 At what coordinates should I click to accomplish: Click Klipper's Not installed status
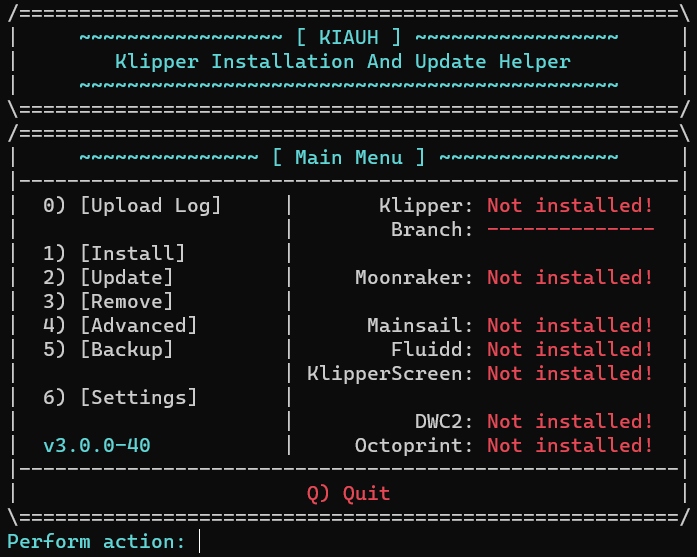coord(570,205)
